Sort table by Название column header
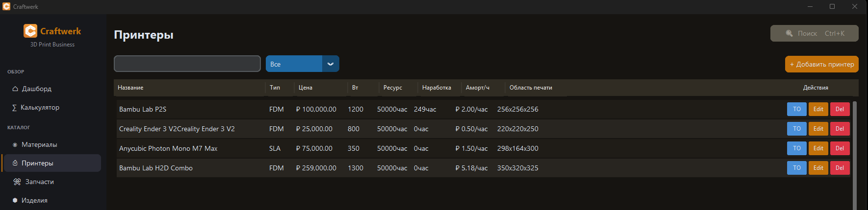 click(x=130, y=88)
